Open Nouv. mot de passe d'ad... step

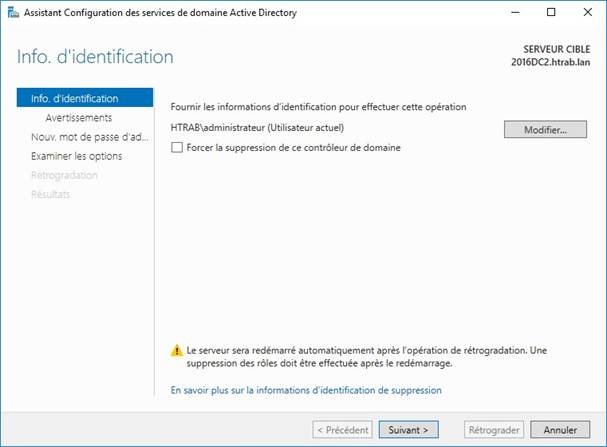point(89,137)
